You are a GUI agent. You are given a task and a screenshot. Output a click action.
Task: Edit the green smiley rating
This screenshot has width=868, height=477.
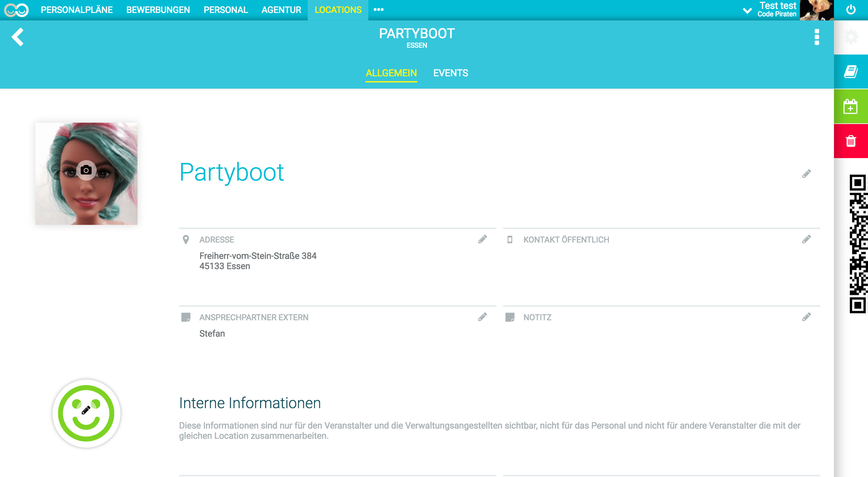pyautogui.click(x=86, y=413)
